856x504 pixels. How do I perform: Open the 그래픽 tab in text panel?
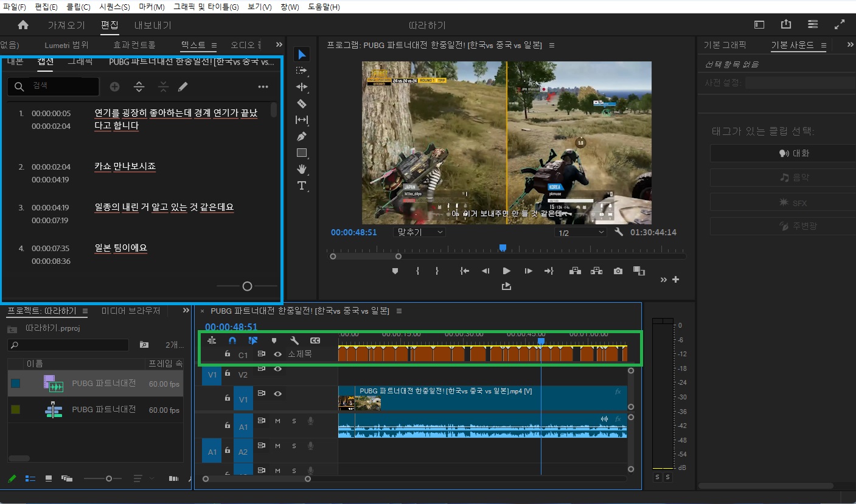pyautogui.click(x=80, y=61)
